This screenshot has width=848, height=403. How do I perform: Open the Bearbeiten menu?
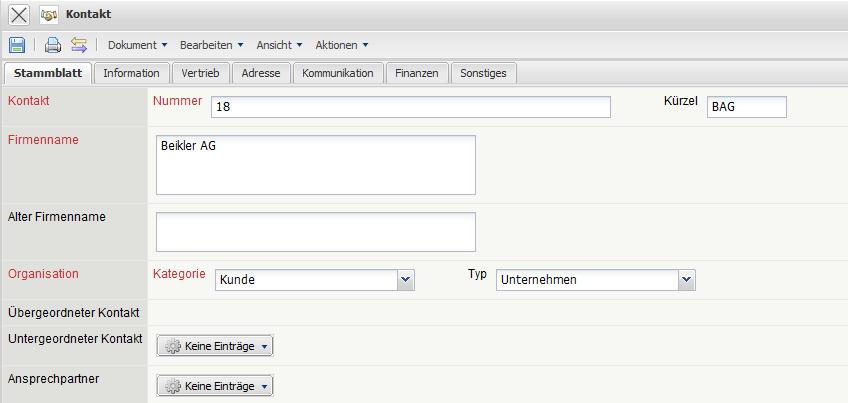tap(212, 45)
